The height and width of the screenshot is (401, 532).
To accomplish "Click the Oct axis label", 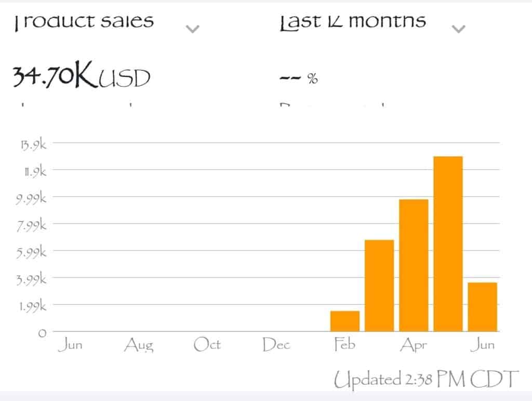I will (207, 344).
